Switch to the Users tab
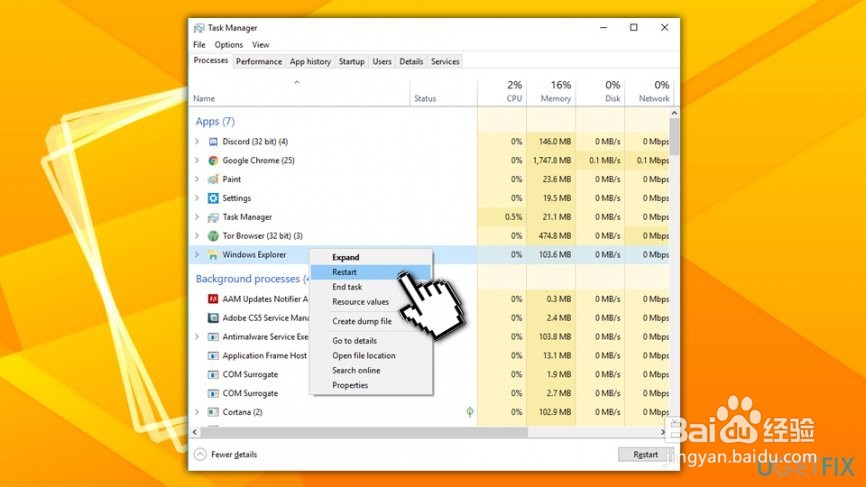Image resolution: width=866 pixels, height=487 pixels. point(382,62)
